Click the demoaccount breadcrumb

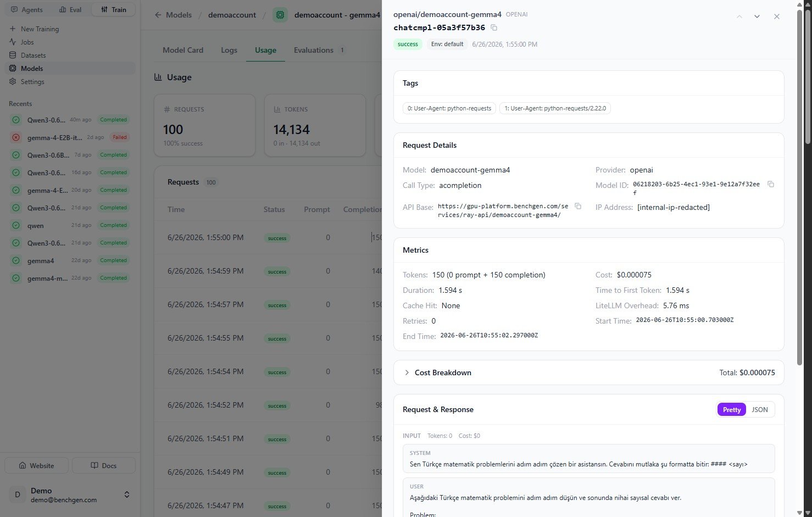tap(232, 15)
